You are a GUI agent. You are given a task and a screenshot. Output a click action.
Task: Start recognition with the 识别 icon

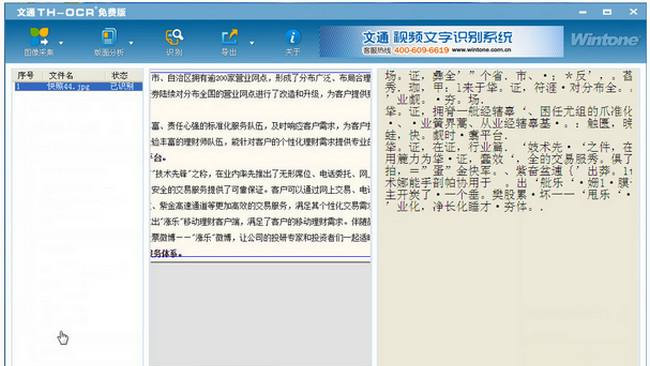click(x=174, y=37)
